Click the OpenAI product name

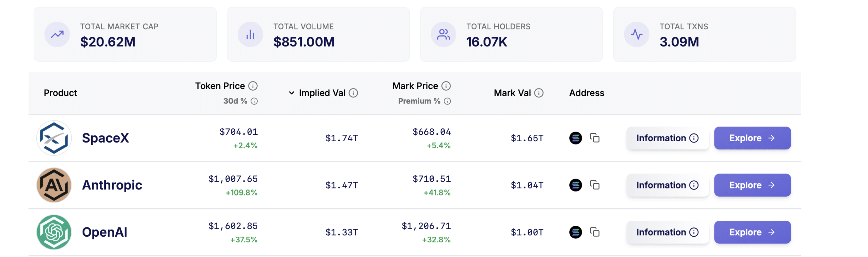(104, 232)
